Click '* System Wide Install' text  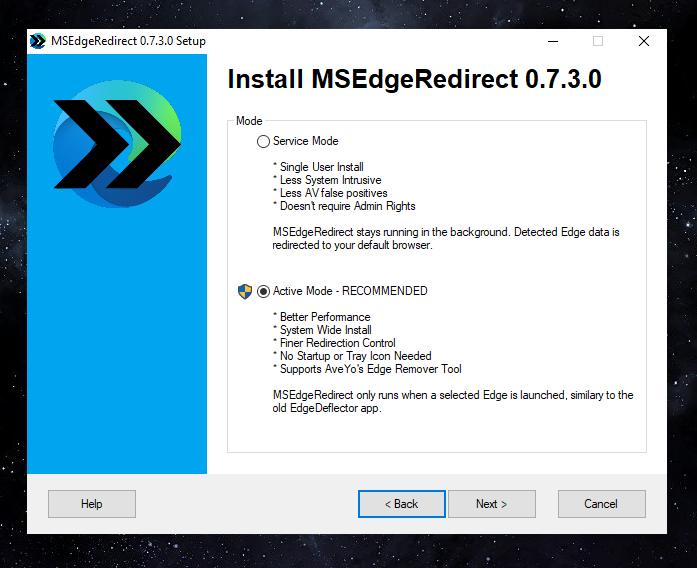[x=322, y=330]
